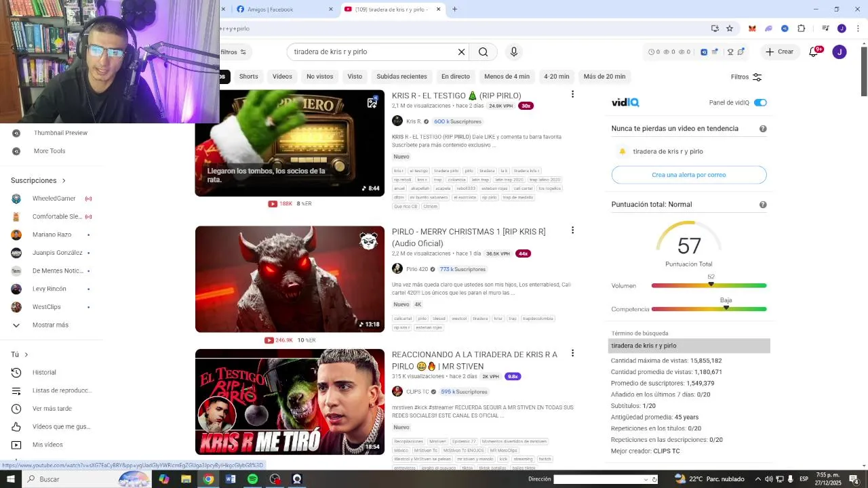Click the vidIQ blue logo icon in toolbar

tap(704, 52)
